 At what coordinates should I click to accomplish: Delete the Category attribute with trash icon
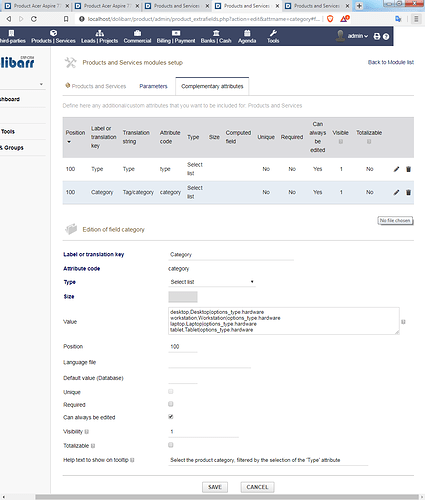(408, 192)
